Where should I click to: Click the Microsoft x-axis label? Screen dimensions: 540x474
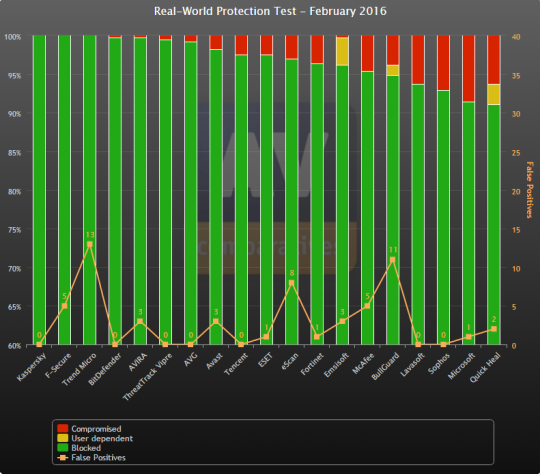click(461, 366)
